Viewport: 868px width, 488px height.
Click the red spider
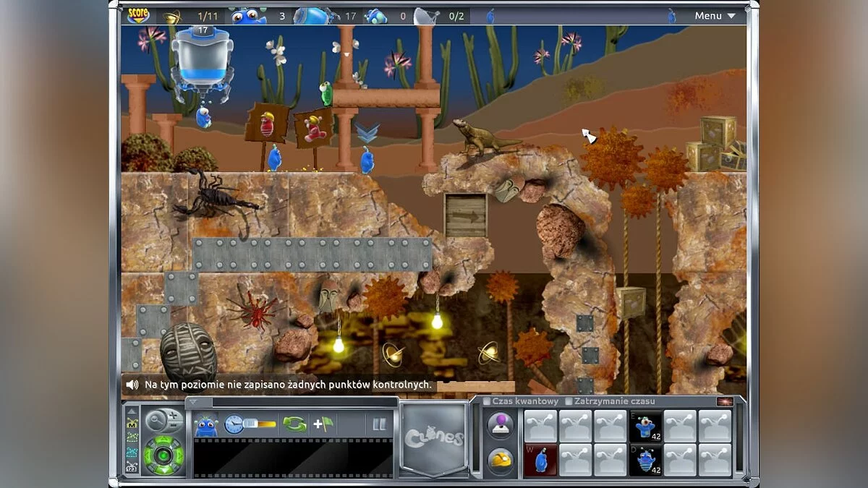253,311
